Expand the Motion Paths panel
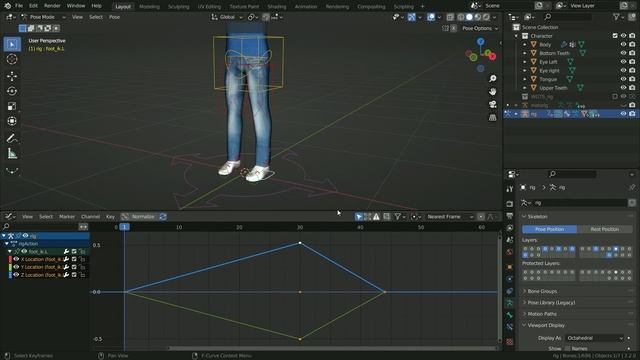This screenshot has height=360, width=640. click(542, 314)
